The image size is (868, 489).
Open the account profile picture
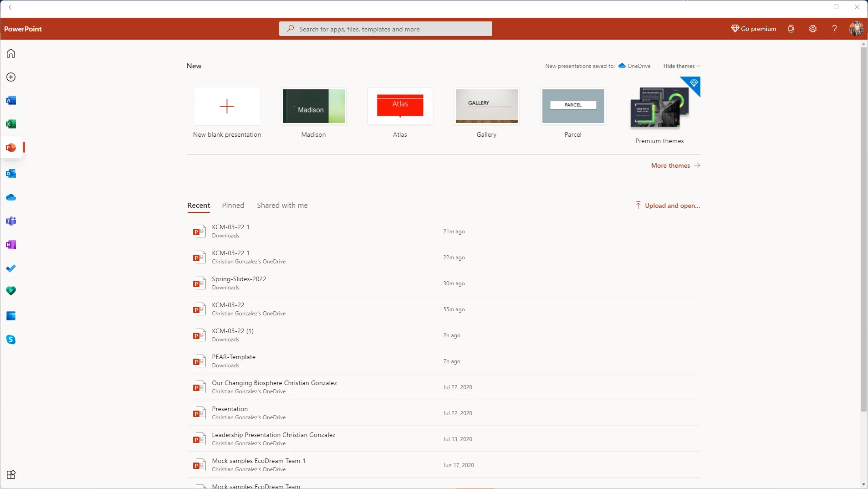point(856,29)
